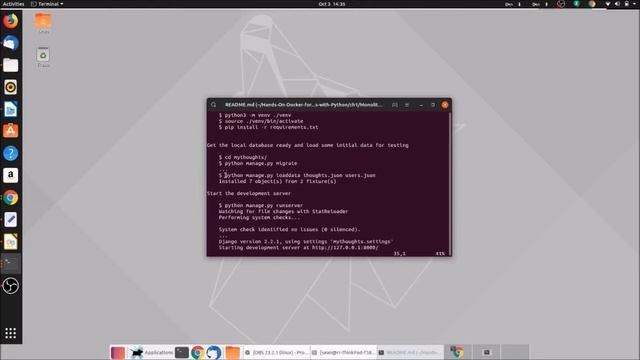Click the http://127.0.0.1:8000/ address
Screen dimensions: 640x360
pos(345,247)
